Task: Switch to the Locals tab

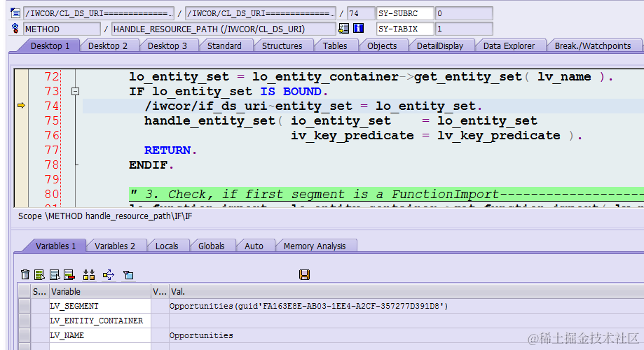Action: [x=167, y=246]
